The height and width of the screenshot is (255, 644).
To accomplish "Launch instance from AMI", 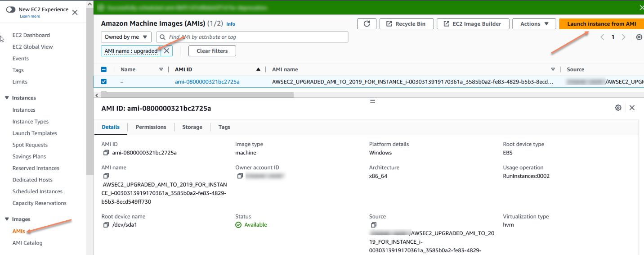I will 601,24.
